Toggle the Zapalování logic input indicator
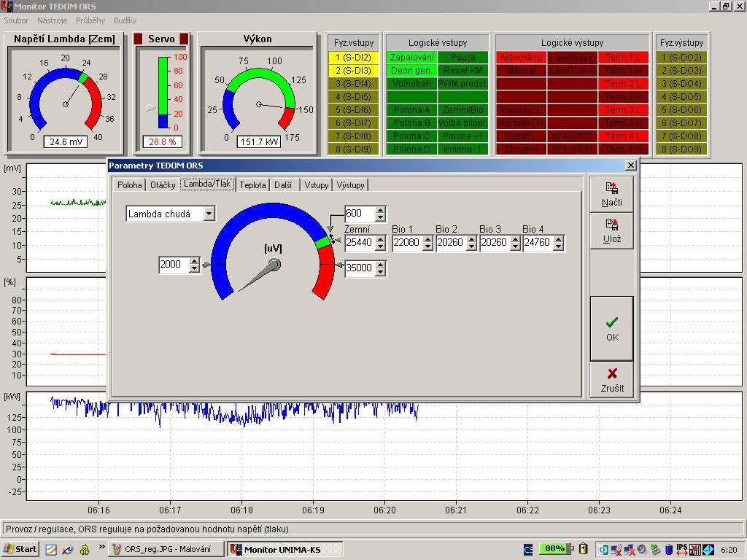The width and height of the screenshot is (747, 560). pyautogui.click(x=411, y=58)
